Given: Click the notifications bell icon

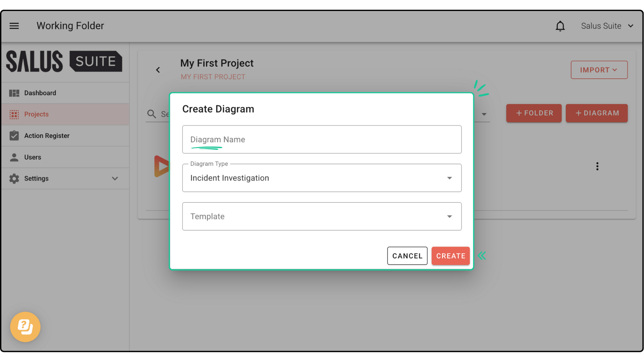Looking at the screenshot, I should click(x=560, y=26).
